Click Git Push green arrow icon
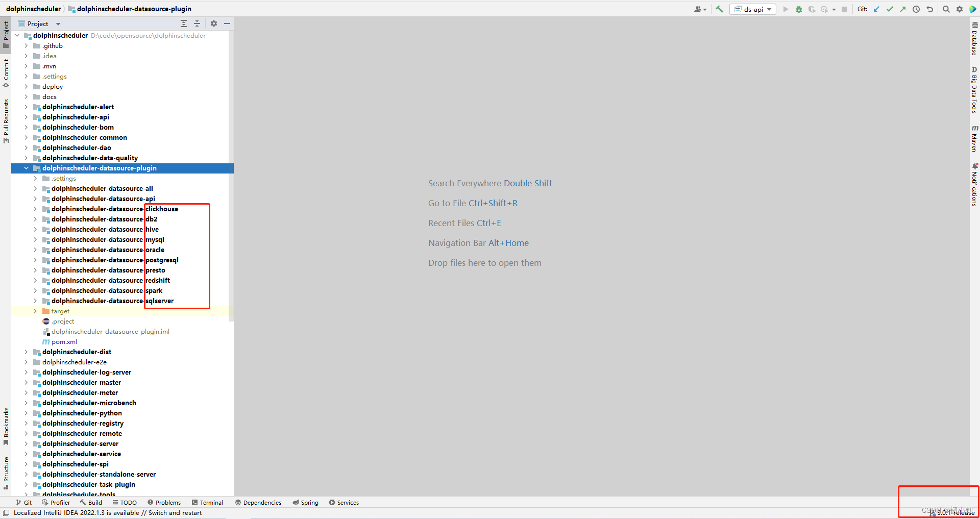Image resolution: width=980 pixels, height=519 pixels. click(x=903, y=9)
